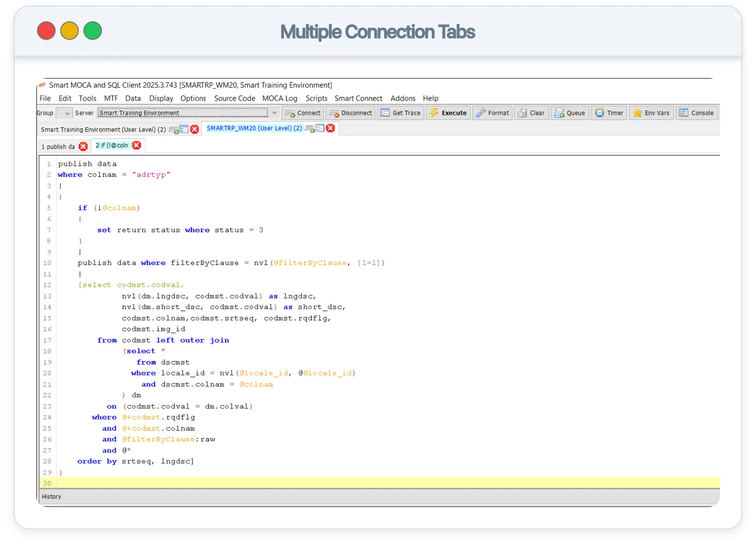Expand the Server dropdown arrow

[274, 113]
